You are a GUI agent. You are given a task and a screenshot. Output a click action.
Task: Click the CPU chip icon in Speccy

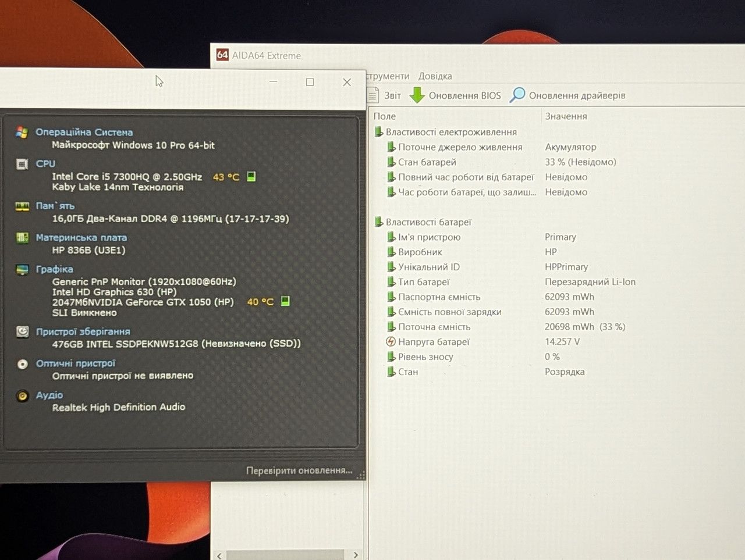coord(22,165)
